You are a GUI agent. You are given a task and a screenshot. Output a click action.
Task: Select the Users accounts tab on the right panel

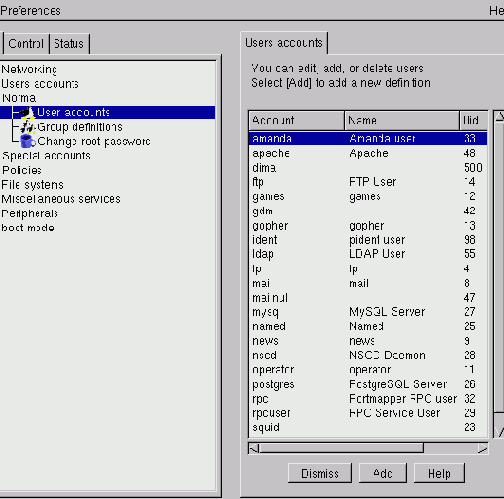pos(284,43)
